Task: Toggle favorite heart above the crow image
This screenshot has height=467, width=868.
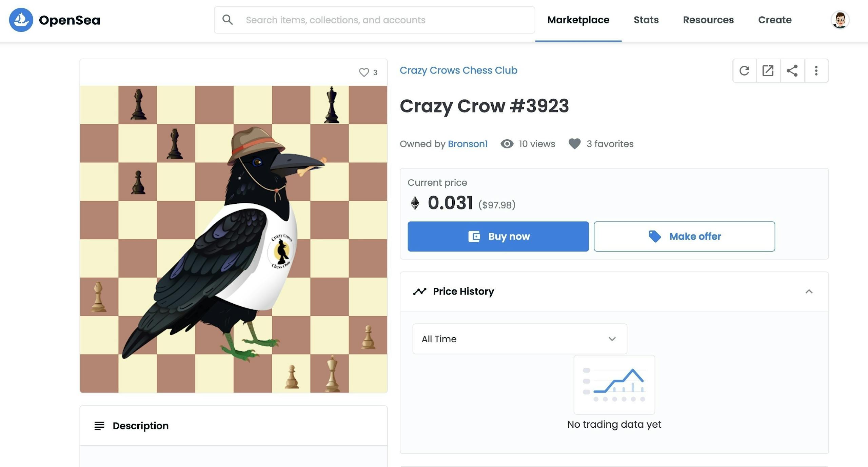Action: [x=364, y=72]
